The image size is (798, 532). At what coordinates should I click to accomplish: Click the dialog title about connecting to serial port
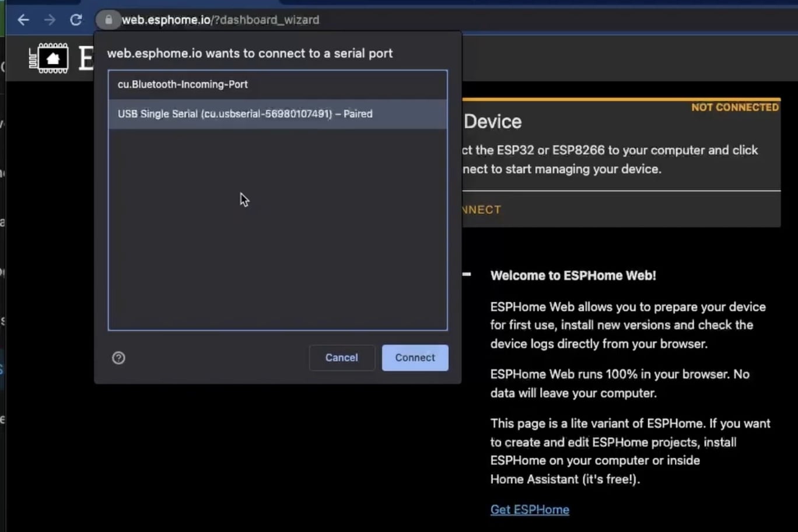pos(250,52)
